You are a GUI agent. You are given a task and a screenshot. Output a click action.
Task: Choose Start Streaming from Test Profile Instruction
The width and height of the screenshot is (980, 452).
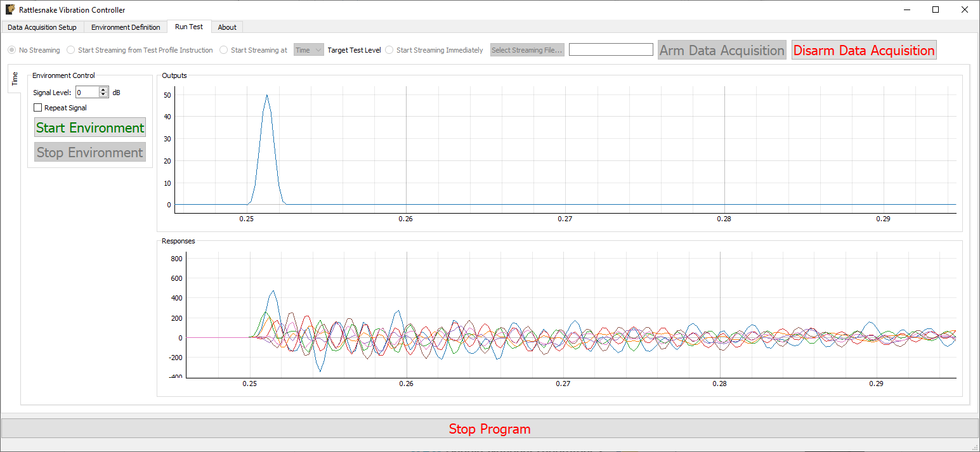click(x=70, y=49)
